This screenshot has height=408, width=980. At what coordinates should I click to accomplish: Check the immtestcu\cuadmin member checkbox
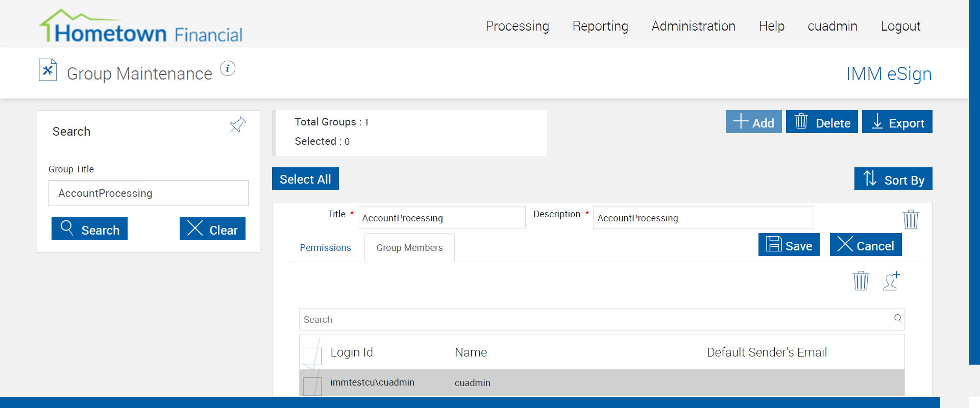[x=312, y=386]
